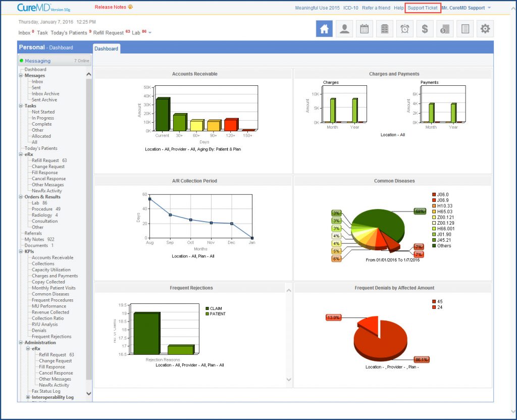This screenshot has width=517, height=420.
Task: Click the sidebar scroll down arrow
Action: 88,393
